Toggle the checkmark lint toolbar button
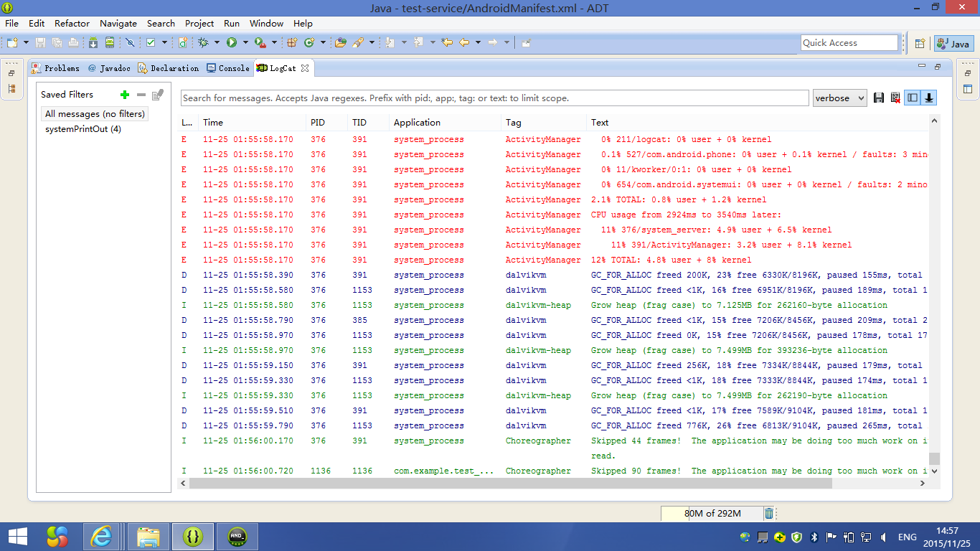980x551 pixels. pos(151,43)
